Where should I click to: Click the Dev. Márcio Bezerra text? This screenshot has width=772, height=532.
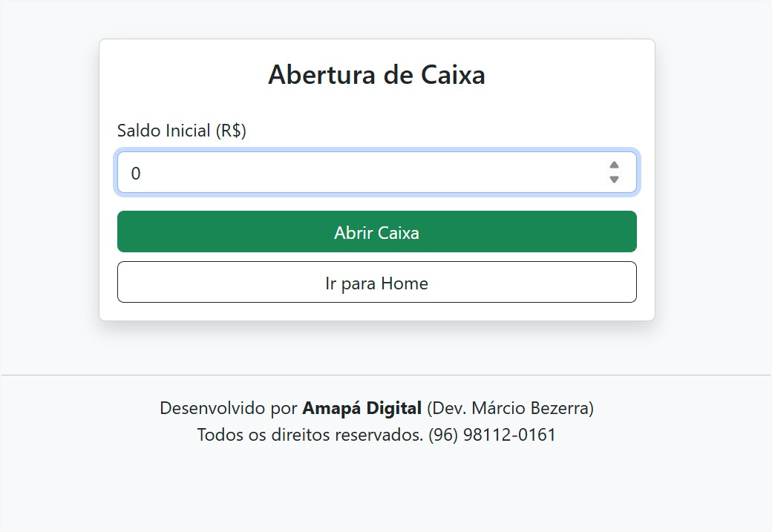coord(509,407)
